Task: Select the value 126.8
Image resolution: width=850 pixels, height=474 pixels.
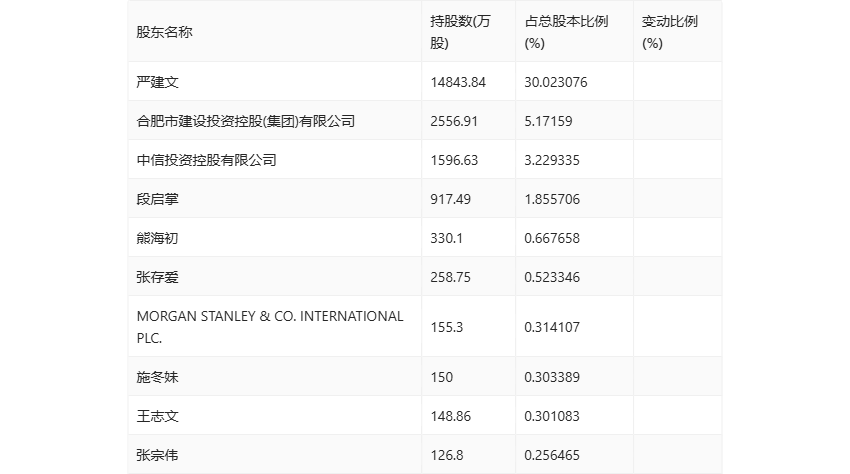Action: point(447,455)
